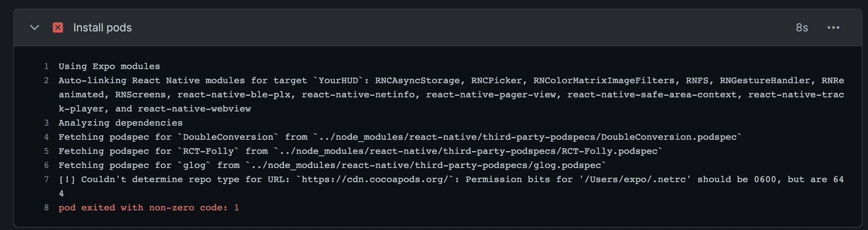This screenshot has height=230, width=868.
Task: Click log line number 1
Action: (x=46, y=66)
